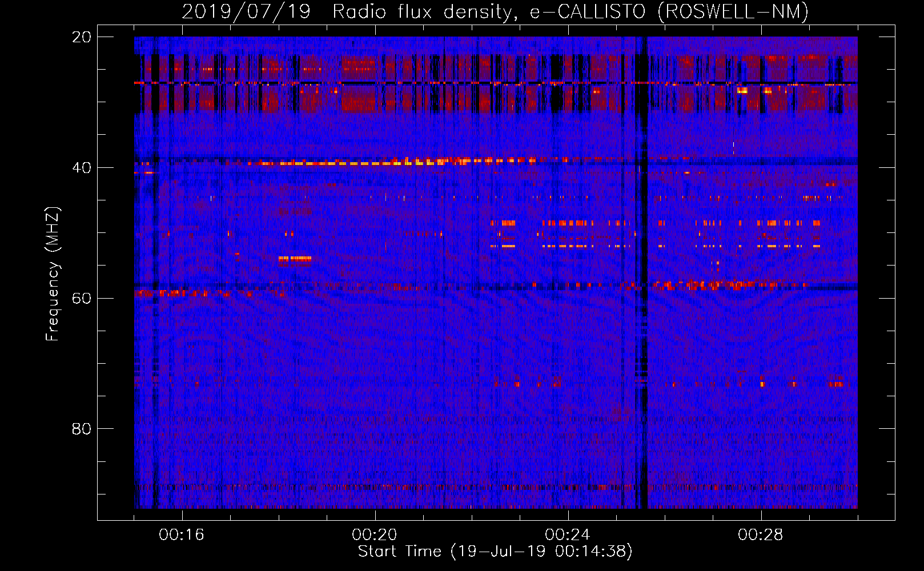924x571 pixels.
Task: Click the 60 frequency tick label
Action: [82, 299]
